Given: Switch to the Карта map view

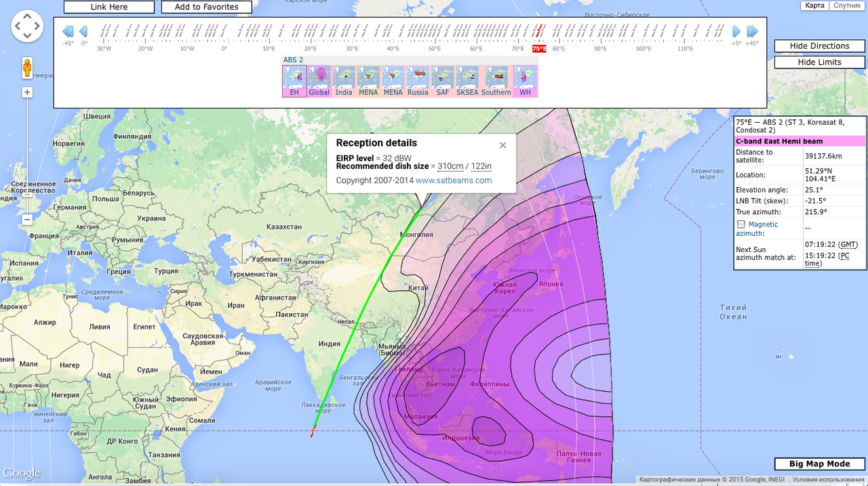Looking at the screenshot, I should [814, 5].
